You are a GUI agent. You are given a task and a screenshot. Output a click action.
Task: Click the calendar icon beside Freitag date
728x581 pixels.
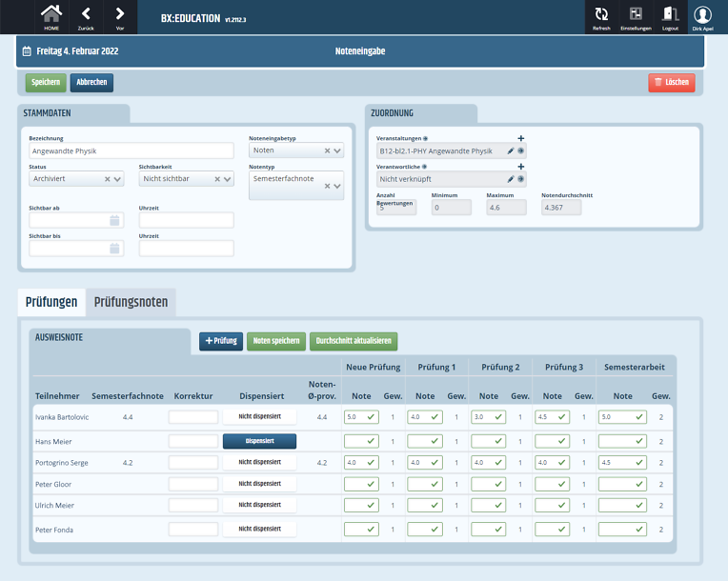27,51
